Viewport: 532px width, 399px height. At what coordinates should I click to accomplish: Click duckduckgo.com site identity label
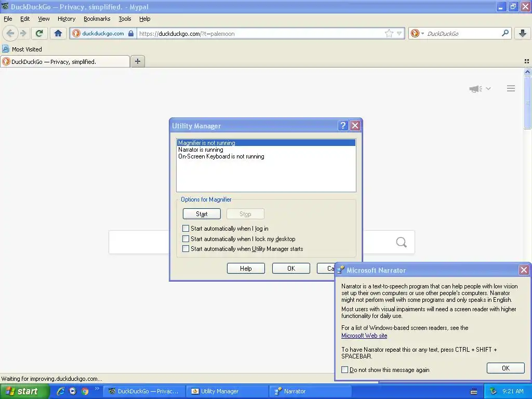[103, 33]
